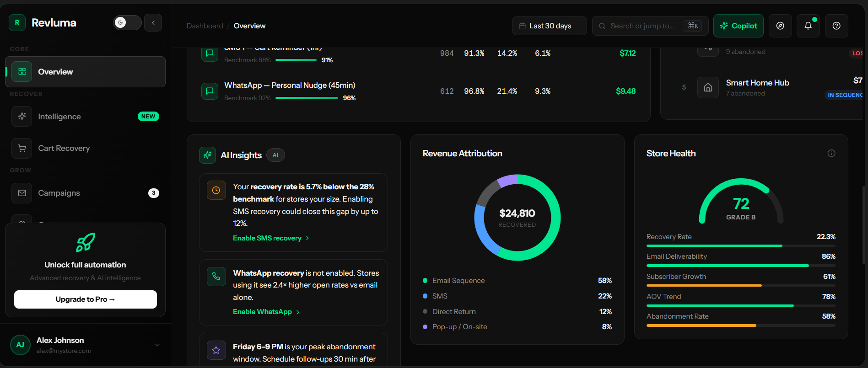The image size is (868, 368).
Task: Click the NEW badge beside Intelligence
Action: pos(148,117)
